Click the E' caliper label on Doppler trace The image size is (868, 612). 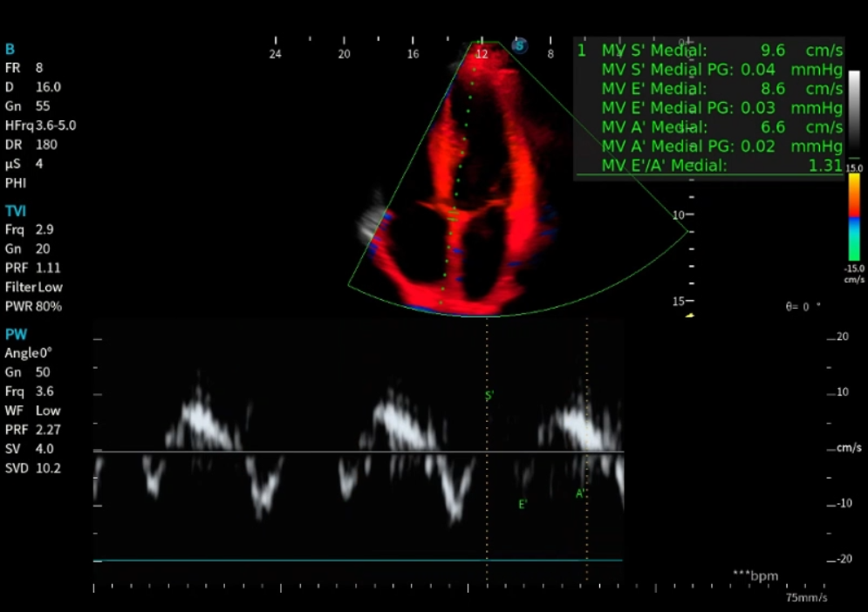[523, 504]
